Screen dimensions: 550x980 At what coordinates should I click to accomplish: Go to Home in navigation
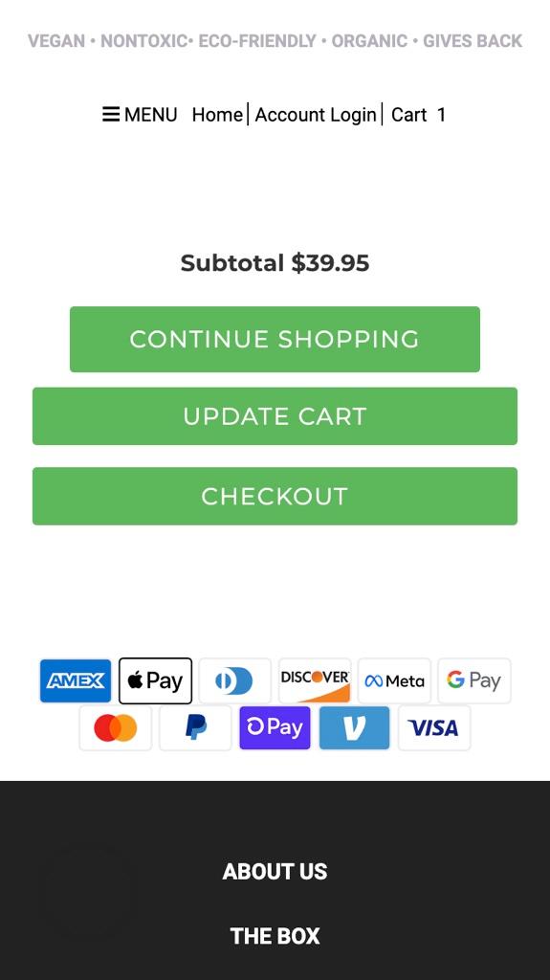tap(217, 115)
